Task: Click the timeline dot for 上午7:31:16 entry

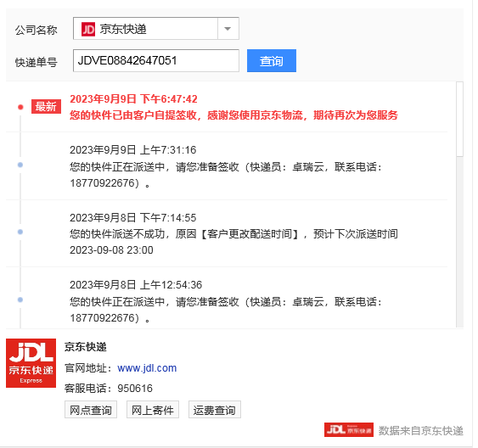Action: click(20, 165)
